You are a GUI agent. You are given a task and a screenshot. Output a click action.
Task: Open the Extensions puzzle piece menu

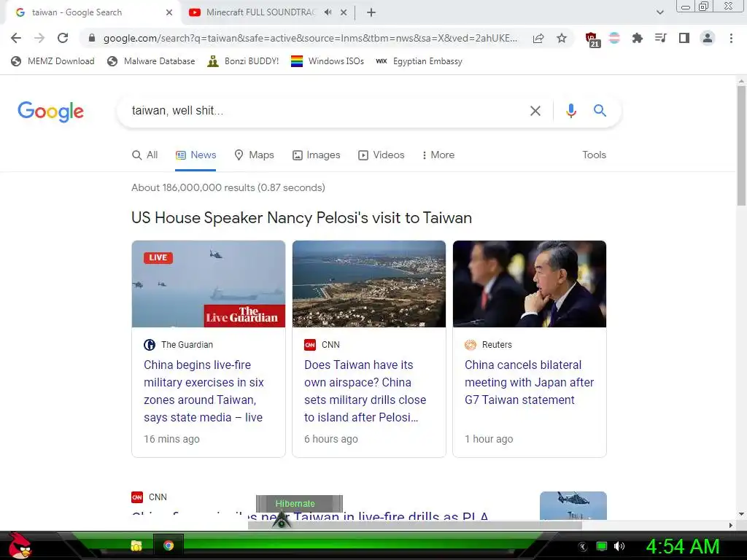pos(637,38)
